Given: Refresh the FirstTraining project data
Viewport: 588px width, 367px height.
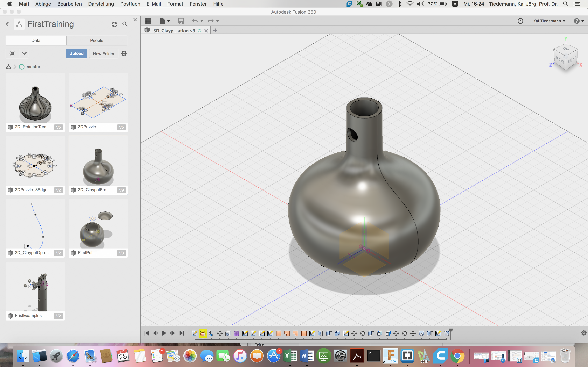Looking at the screenshot, I should (114, 24).
